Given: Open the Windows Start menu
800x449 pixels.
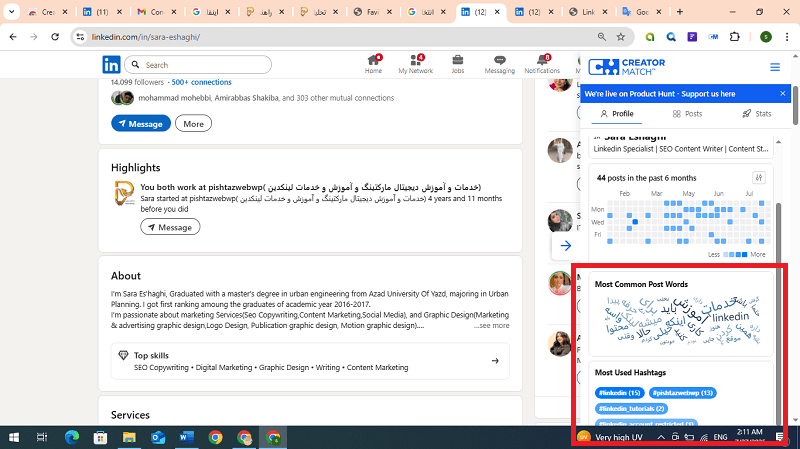Looking at the screenshot, I should click(14, 437).
